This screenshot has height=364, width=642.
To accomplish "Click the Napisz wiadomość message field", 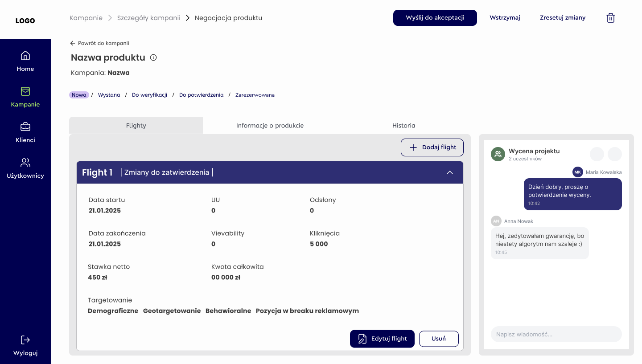I will (x=556, y=334).
